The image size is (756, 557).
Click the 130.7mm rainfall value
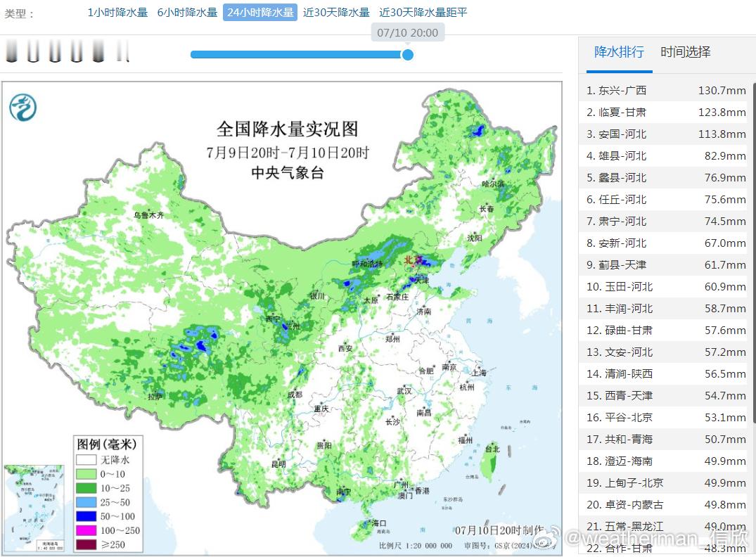(722, 90)
